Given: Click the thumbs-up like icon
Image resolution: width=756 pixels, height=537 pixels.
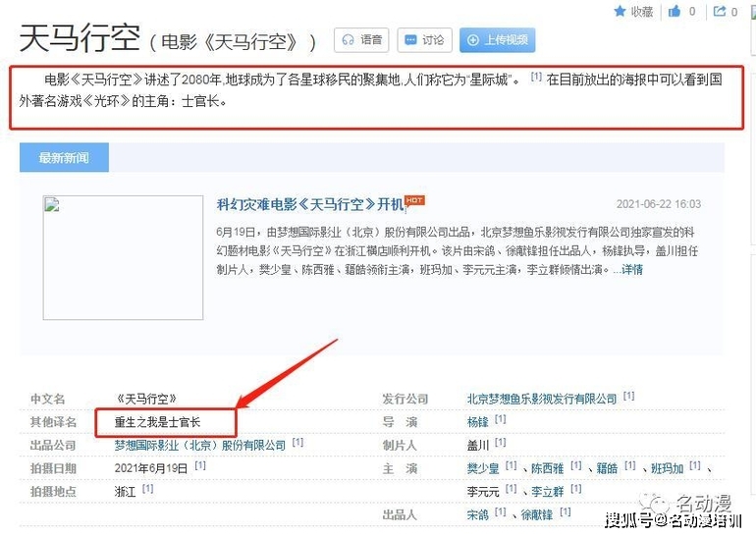Looking at the screenshot, I should (675, 11).
